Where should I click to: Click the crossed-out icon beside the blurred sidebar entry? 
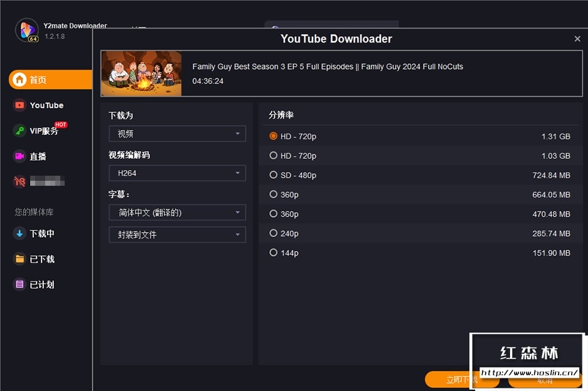coord(19,182)
